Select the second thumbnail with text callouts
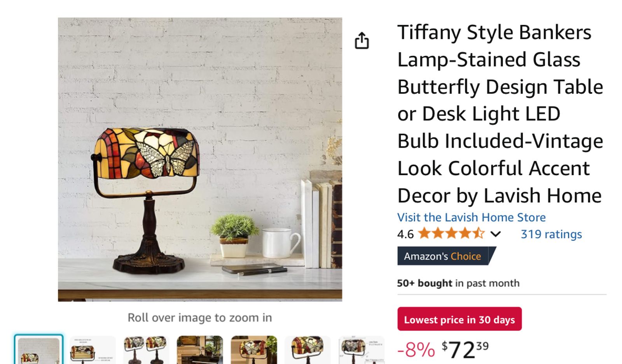 pyautogui.click(x=93, y=350)
